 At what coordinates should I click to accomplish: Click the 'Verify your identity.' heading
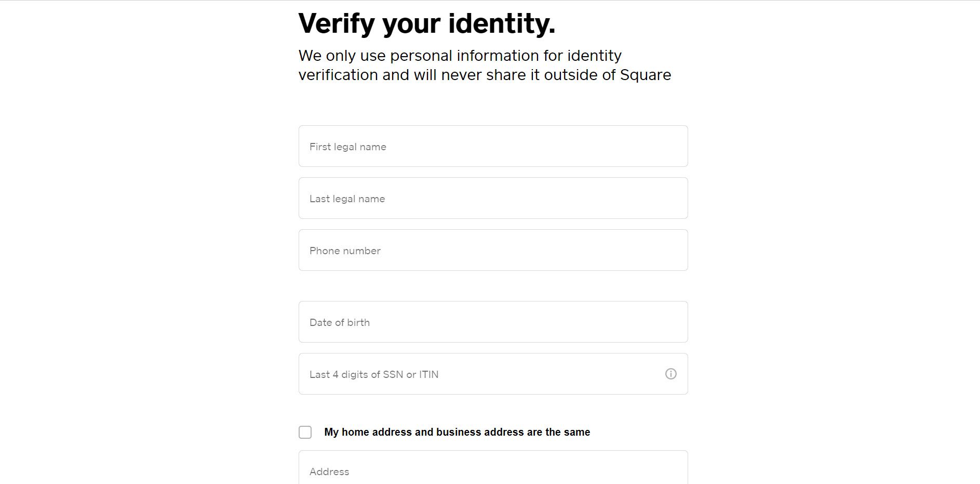point(427,24)
